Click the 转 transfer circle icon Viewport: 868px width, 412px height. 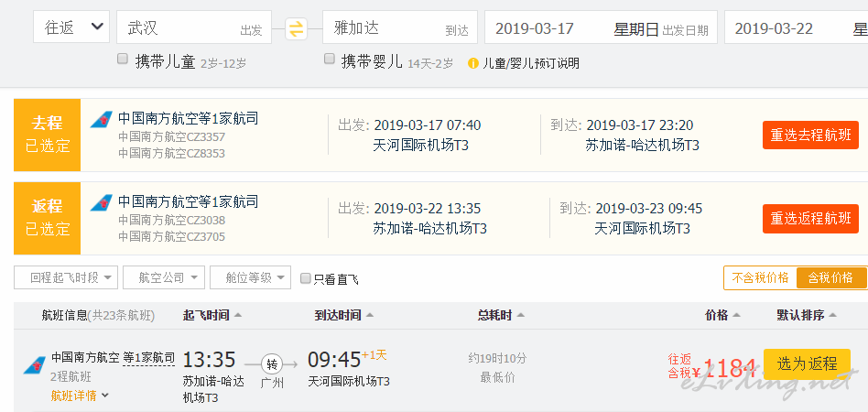coord(272,363)
